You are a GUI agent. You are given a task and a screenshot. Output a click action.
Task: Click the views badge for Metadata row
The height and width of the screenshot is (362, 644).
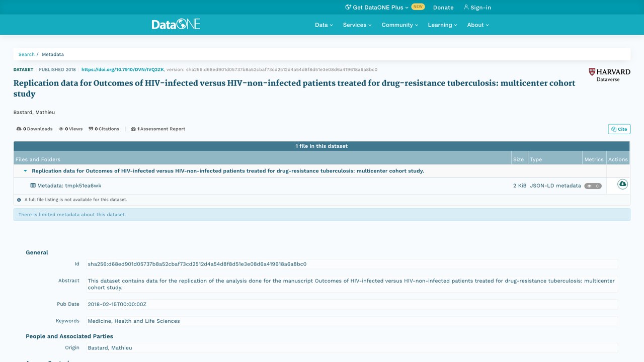click(x=593, y=186)
